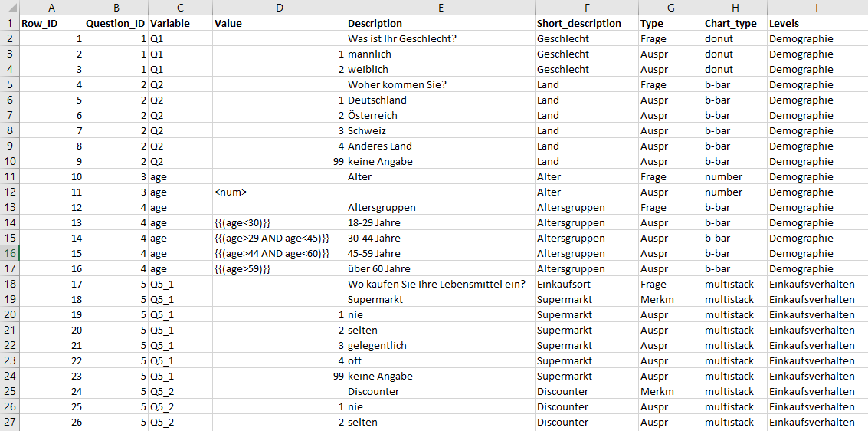Image resolution: width=868 pixels, height=431 pixels.
Task: Select the column F header
Action: click(586, 7)
